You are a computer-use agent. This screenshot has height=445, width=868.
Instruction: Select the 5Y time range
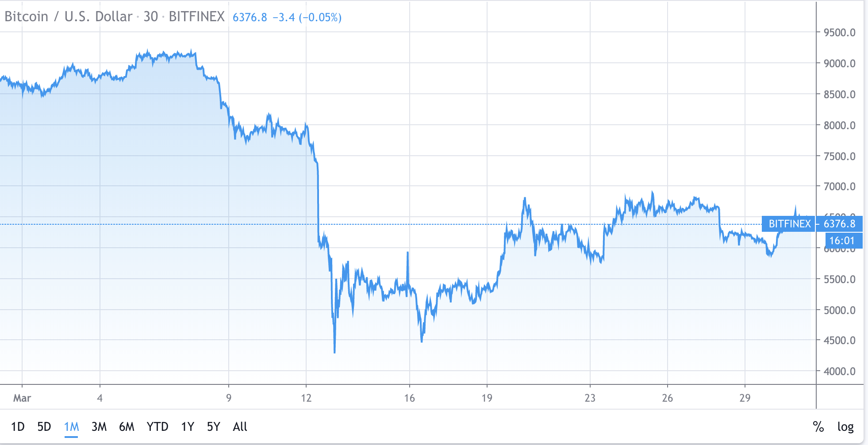214,427
